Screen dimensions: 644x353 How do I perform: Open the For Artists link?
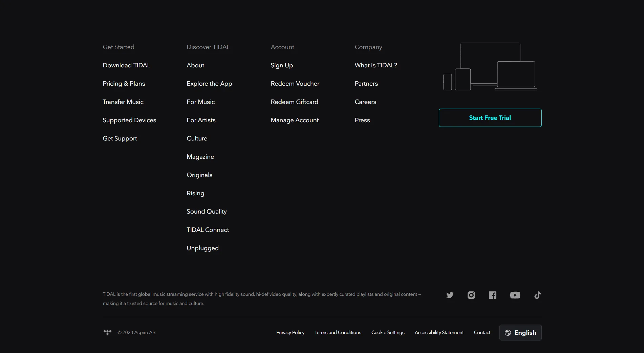[x=201, y=120]
